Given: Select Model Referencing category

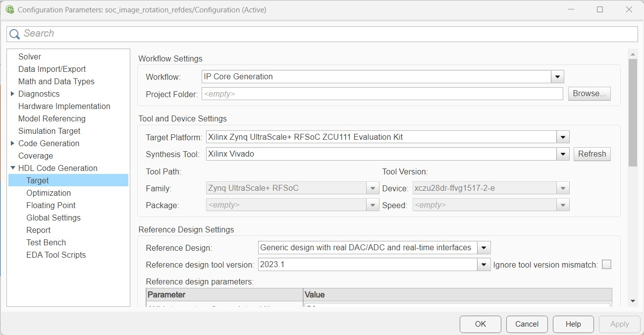Looking at the screenshot, I should click(52, 118).
